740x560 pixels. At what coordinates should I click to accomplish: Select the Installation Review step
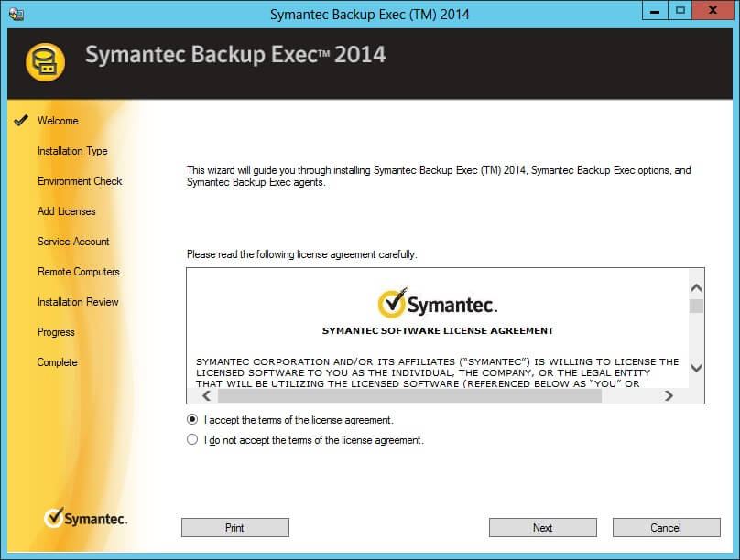[79, 302]
